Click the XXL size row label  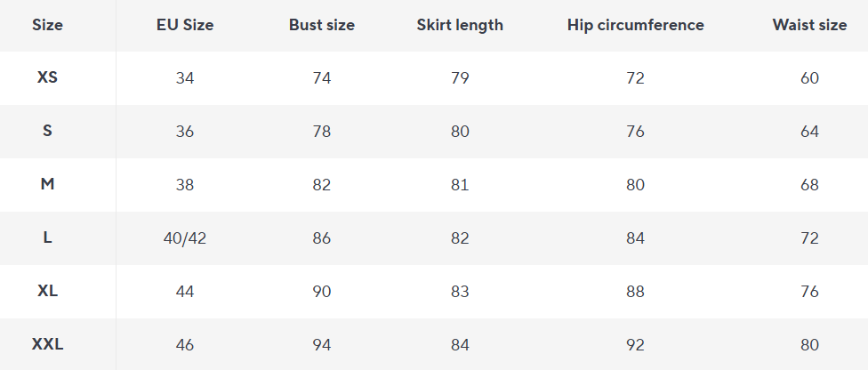[47, 345]
